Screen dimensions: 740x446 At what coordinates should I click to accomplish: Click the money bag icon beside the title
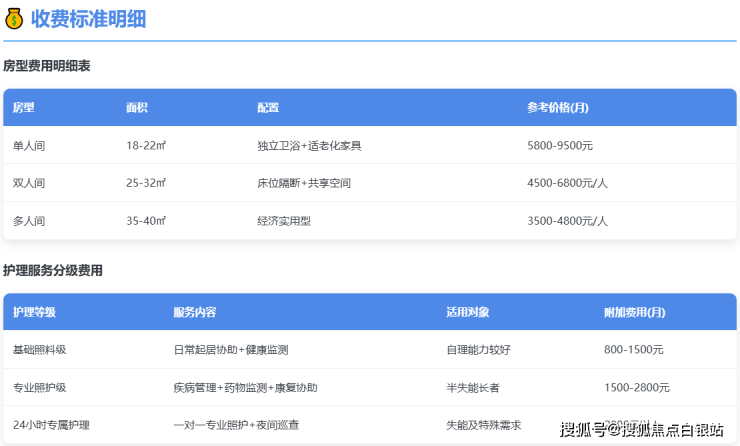coord(14,18)
